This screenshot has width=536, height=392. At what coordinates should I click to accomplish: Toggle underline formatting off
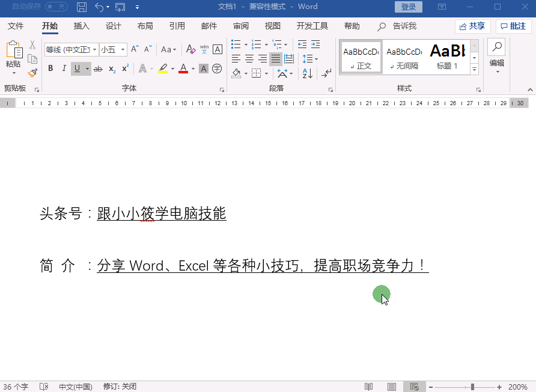[x=76, y=67]
